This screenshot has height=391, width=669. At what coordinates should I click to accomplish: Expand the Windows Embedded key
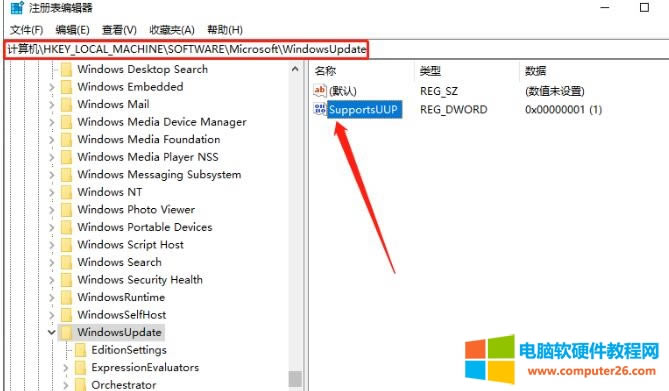point(52,87)
